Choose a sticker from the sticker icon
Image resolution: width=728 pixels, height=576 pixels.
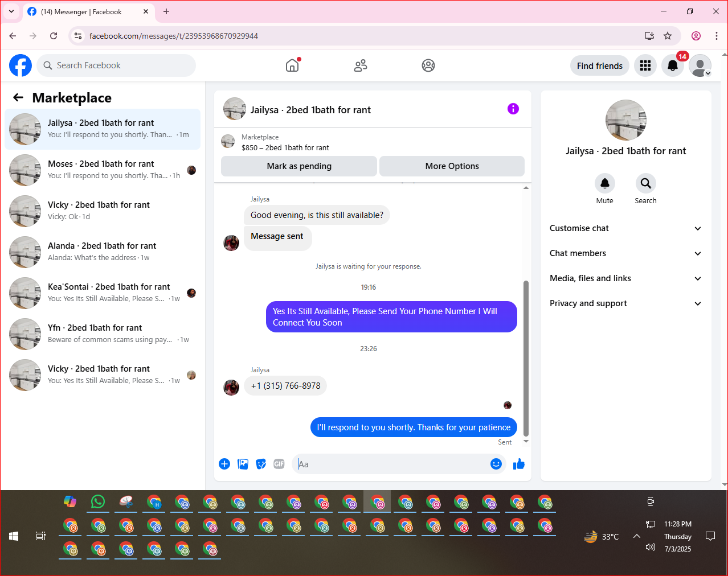coord(261,464)
